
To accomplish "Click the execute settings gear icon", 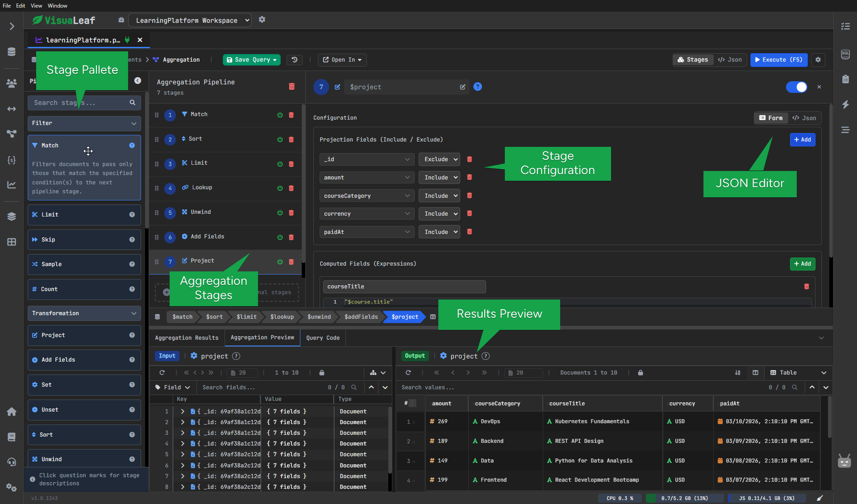I will point(818,60).
